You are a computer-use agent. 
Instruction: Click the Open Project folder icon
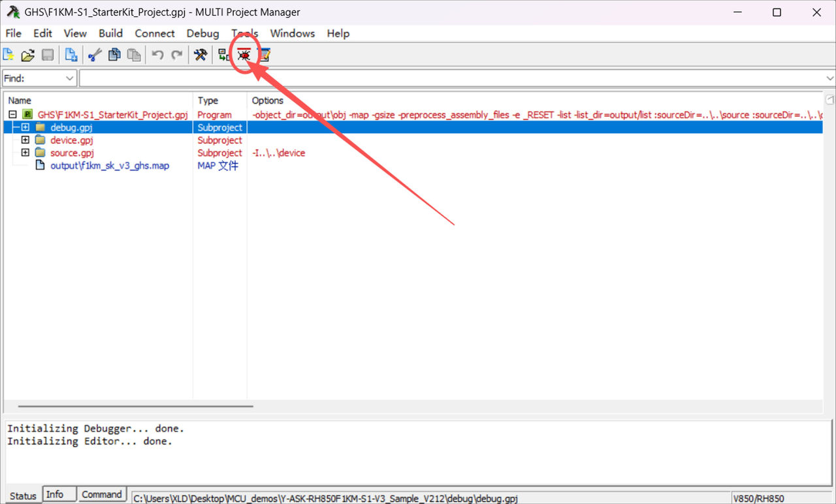click(27, 55)
